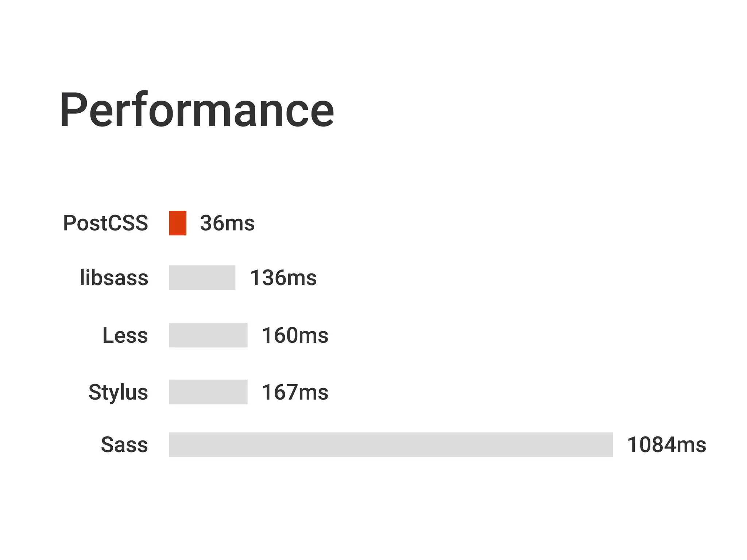Select the gray Less bar

pyautogui.click(x=208, y=335)
